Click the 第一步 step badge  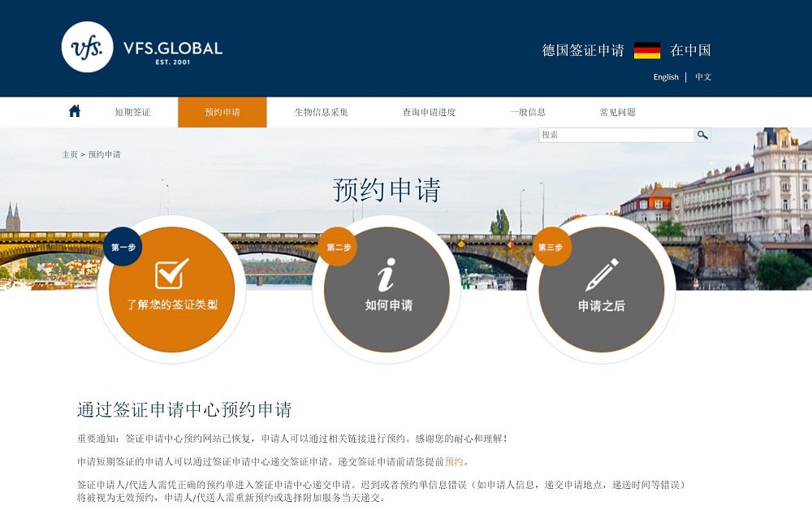(x=123, y=247)
